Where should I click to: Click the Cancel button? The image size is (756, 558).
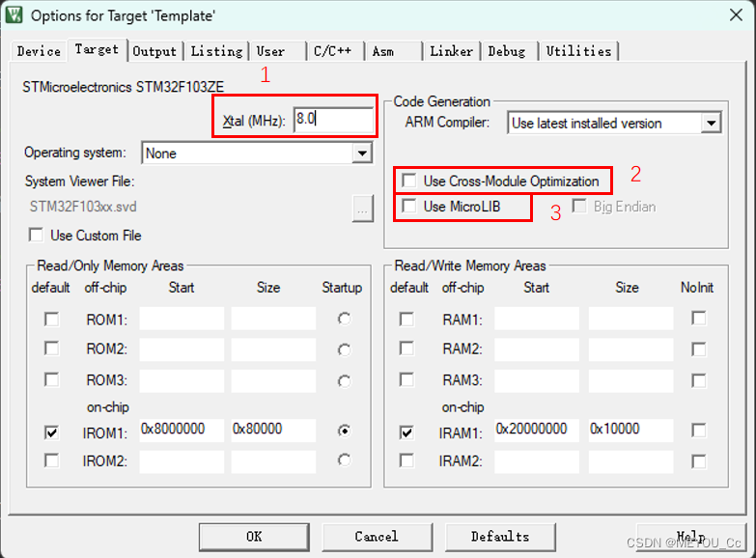(377, 537)
